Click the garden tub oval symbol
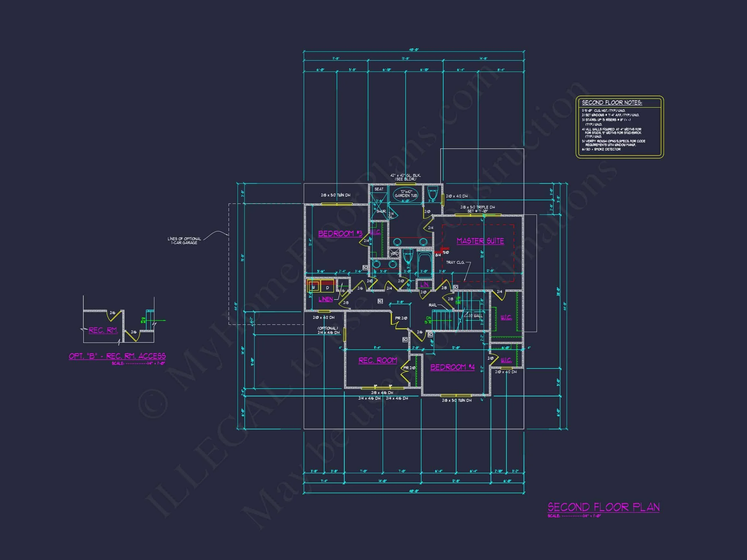This screenshot has height=560, width=747. [x=406, y=195]
